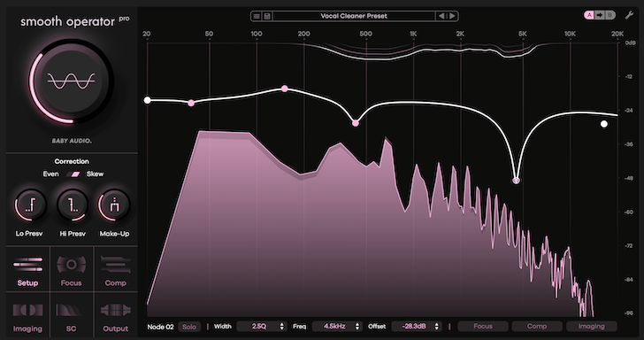The height and width of the screenshot is (340, 644).
Task: Click the Focus button in bottom bar
Action: point(483,327)
